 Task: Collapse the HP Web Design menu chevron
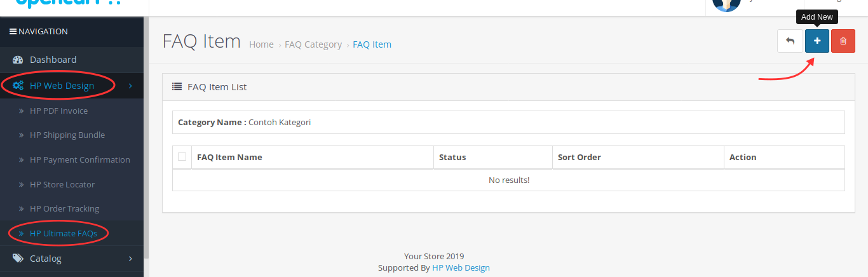[x=130, y=86]
